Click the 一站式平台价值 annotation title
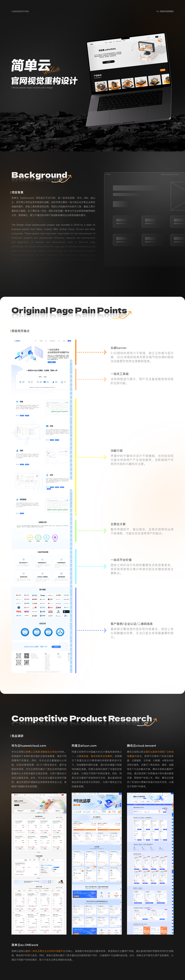Image resolution: width=185 pixels, height=980 pixels. click(121, 560)
